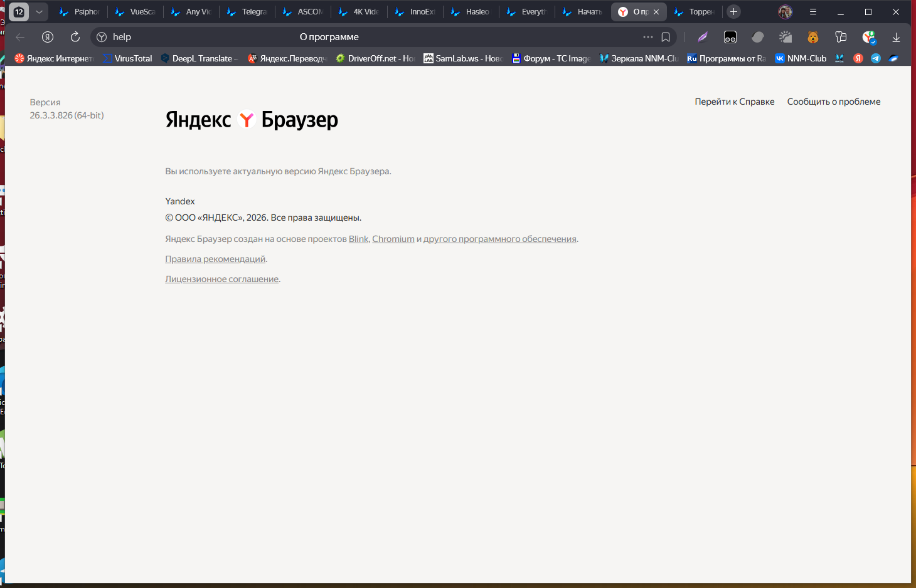Image resolution: width=916 pixels, height=588 pixels.
Task: Expand the tab groups dropdown arrow
Action: [x=39, y=12]
